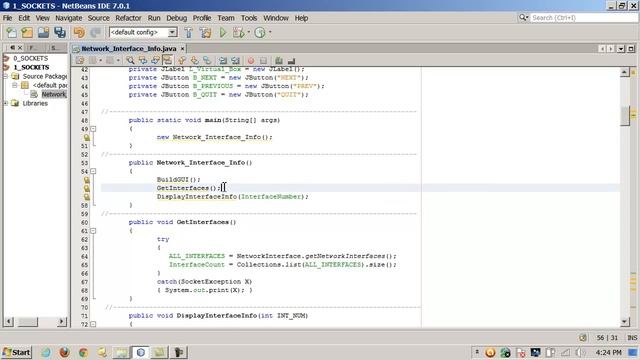Open the Tools menu

[x=249, y=18]
